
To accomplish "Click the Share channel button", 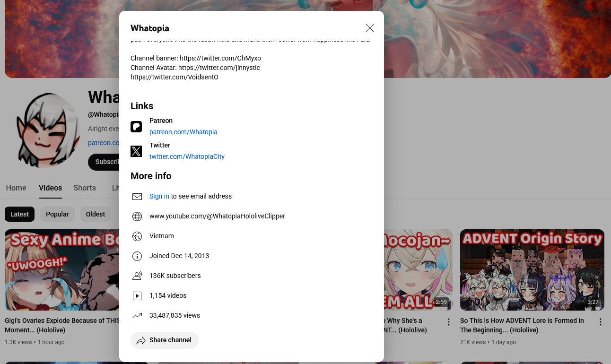I will [165, 340].
